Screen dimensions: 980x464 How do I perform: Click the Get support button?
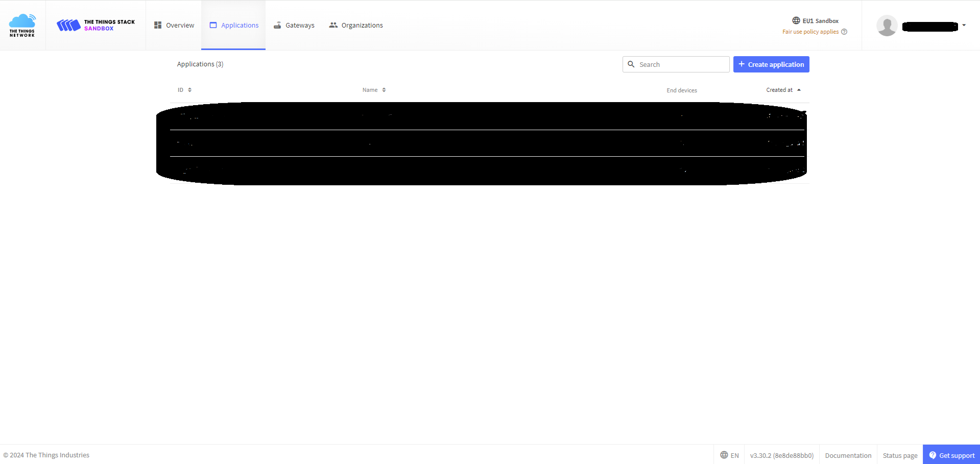pyautogui.click(x=951, y=455)
